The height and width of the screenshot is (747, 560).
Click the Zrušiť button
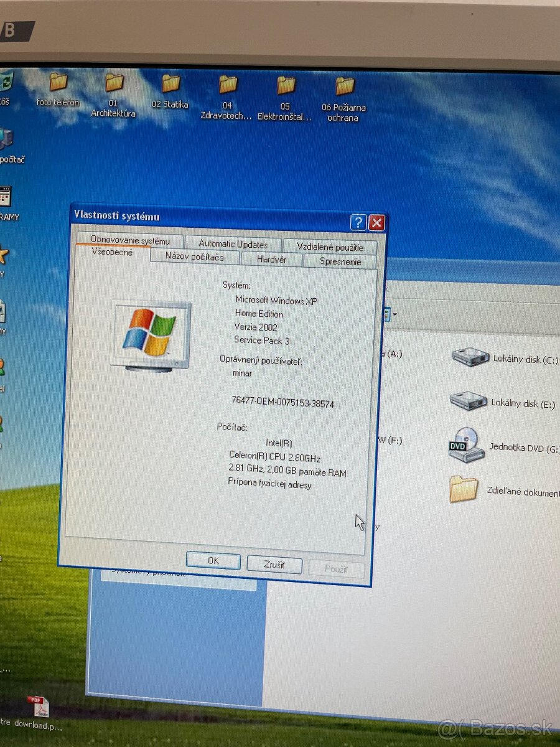(274, 565)
